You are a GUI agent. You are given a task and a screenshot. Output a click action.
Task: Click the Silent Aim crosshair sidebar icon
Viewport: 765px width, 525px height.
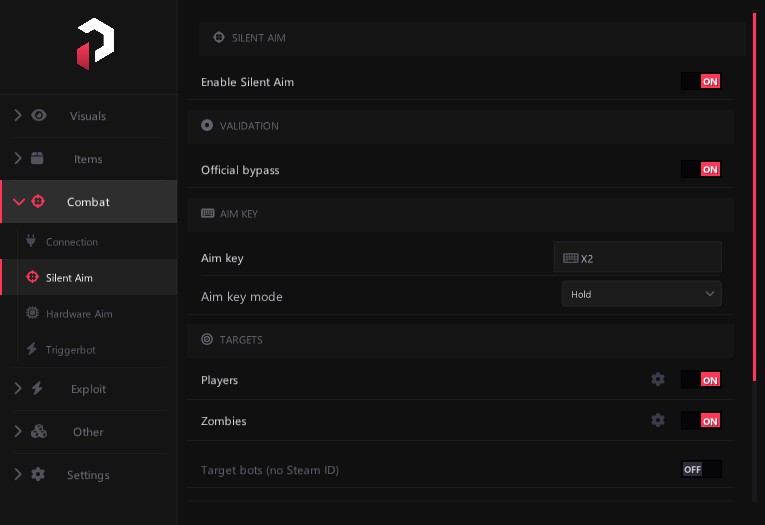[x=32, y=277]
